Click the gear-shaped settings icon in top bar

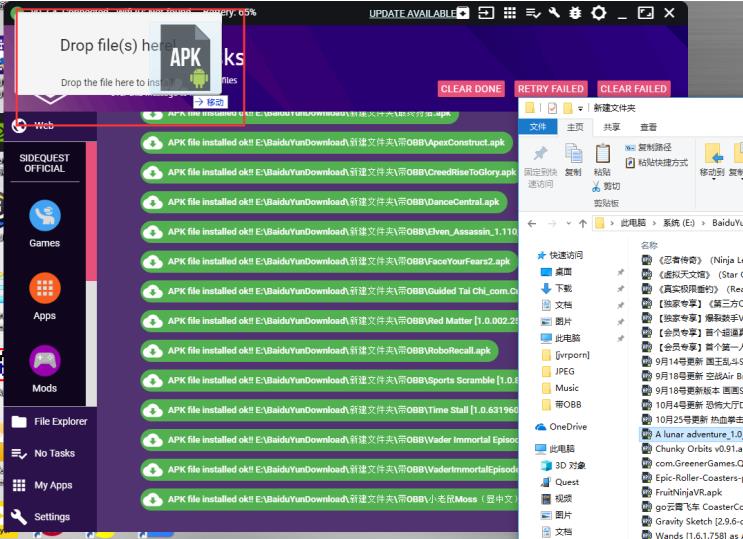598,13
